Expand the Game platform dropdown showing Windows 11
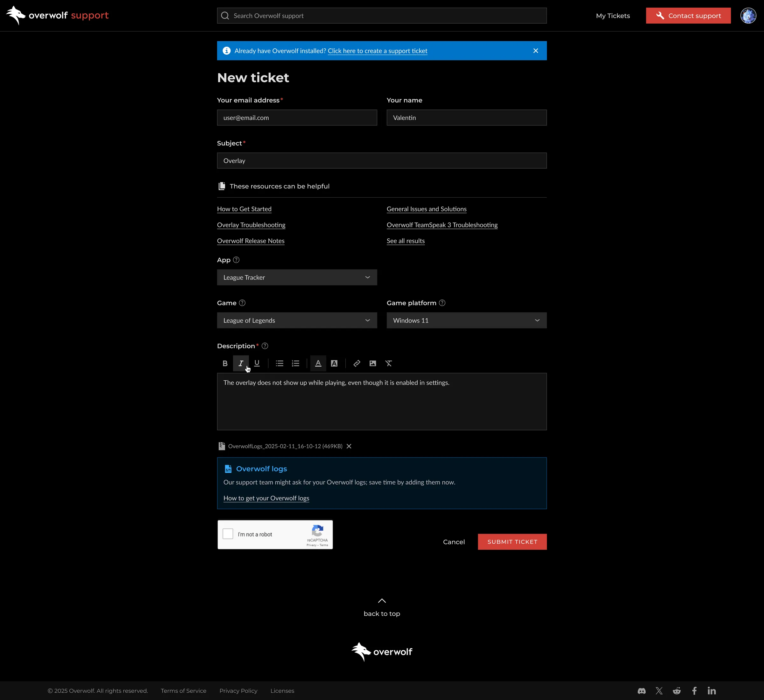764x700 pixels. tap(466, 320)
